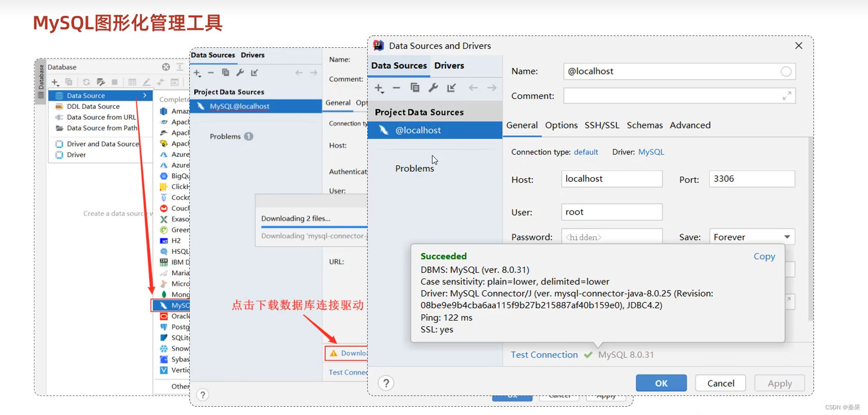Click the Driver MySQL link

coord(651,152)
